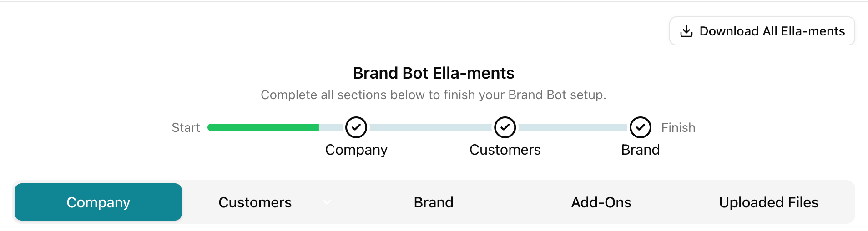Select the Brand tab
868x231 pixels.
pyautogui.click(x=434, y=202)
